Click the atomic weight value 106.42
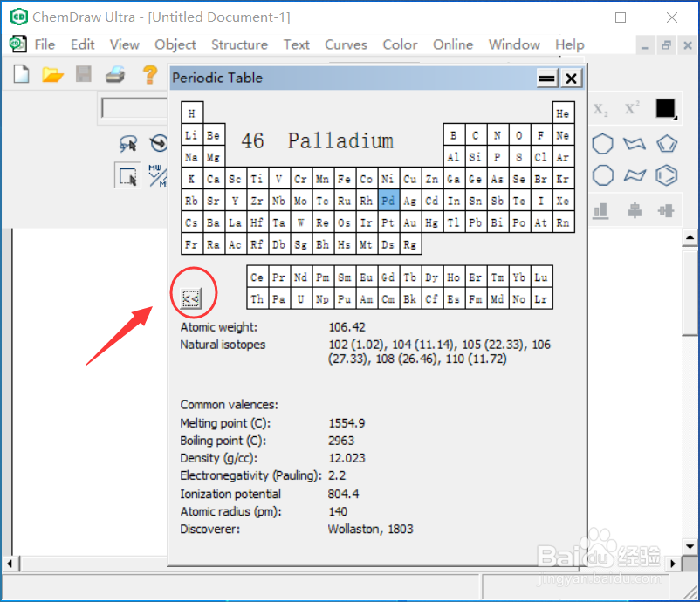 347,327
